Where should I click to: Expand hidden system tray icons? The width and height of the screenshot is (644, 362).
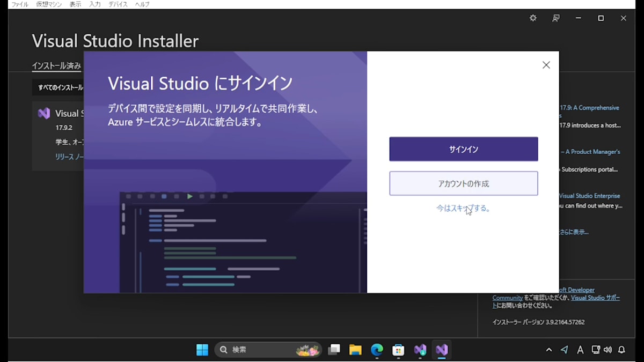coord(548,349)
